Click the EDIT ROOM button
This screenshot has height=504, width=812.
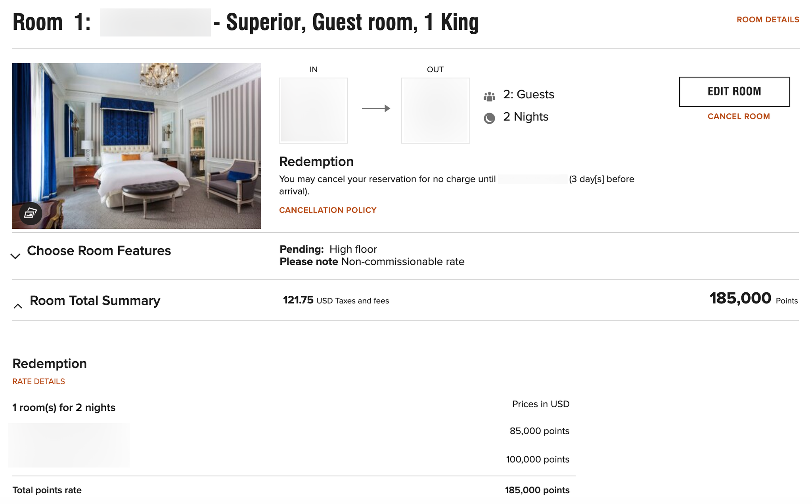(734, 91)
